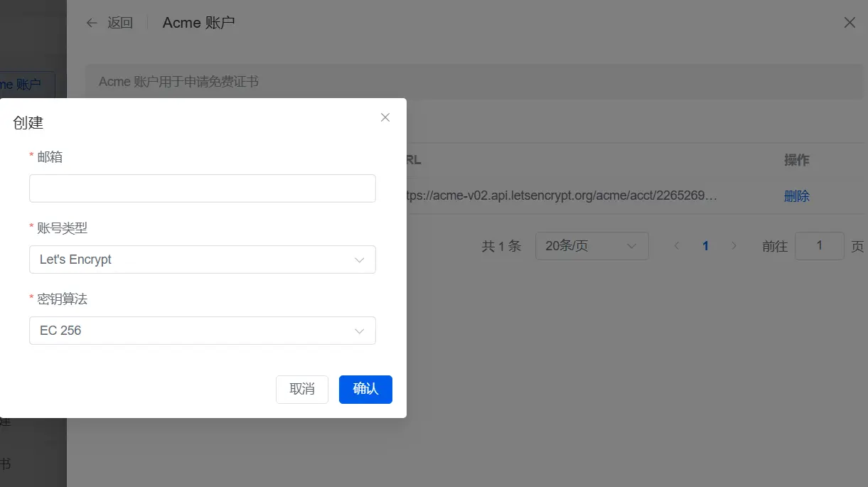Expand the 20条/页 page size selector
Screen dimensions: 868x487
pyautogui.click(x=591, y=246)
